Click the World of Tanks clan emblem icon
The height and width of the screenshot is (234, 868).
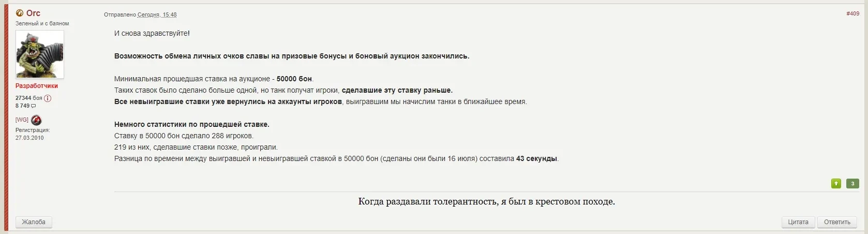[36, 120]
